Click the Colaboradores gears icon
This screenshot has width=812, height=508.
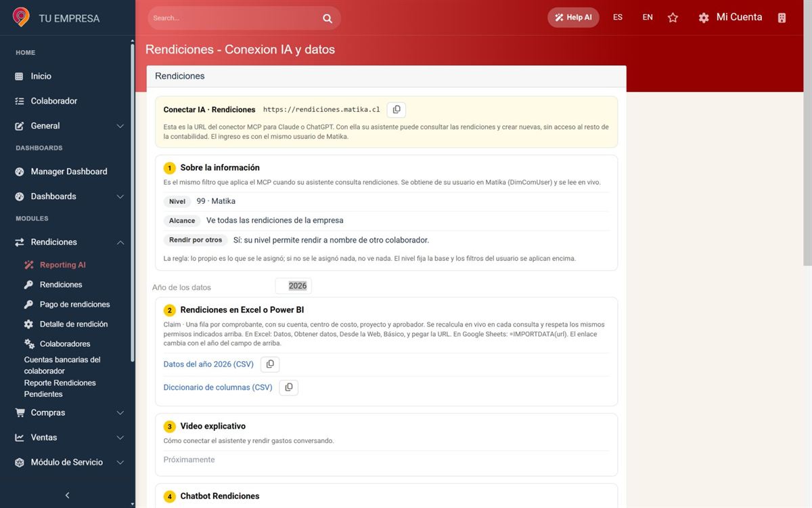point(29,344)
